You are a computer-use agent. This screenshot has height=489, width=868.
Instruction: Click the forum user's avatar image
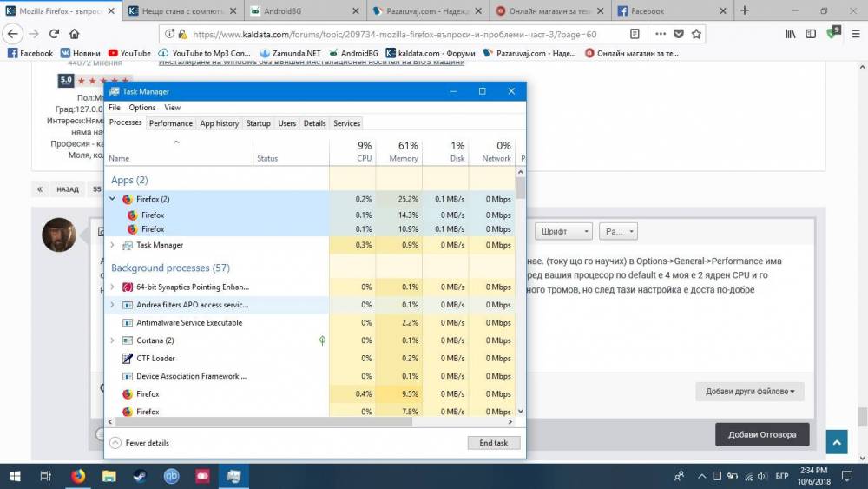pos(59,235)
